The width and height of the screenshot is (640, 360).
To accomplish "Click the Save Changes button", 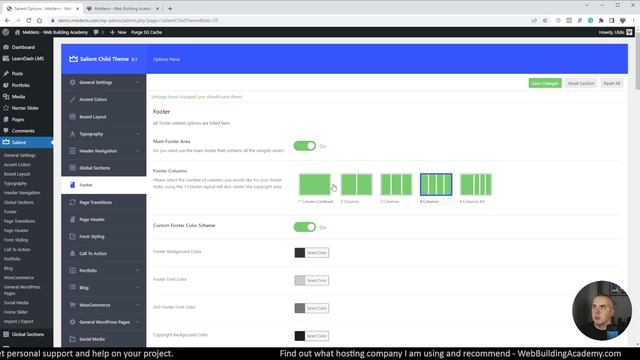I will [x=545, y=83].
